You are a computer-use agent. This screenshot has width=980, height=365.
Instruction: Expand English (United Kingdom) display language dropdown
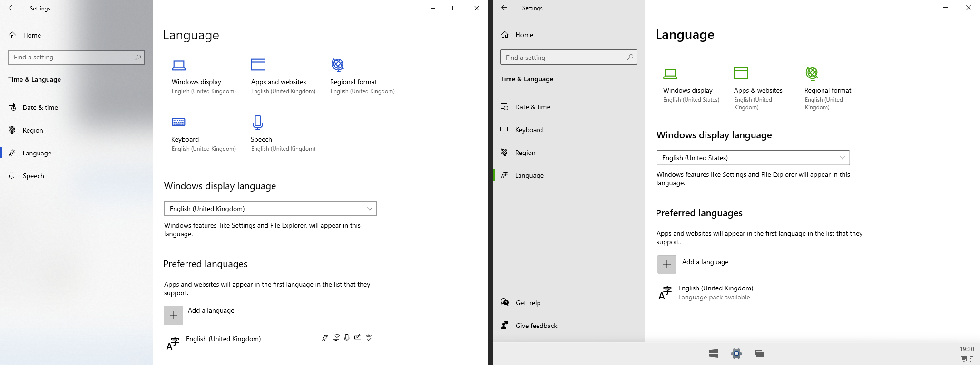click(271, 209)
